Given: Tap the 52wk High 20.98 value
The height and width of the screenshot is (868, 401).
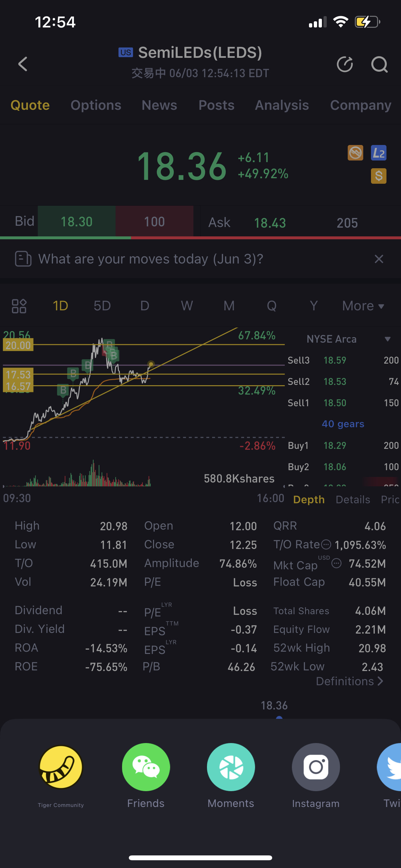Looking at the screenshot, I should click(x=372, y=648).
